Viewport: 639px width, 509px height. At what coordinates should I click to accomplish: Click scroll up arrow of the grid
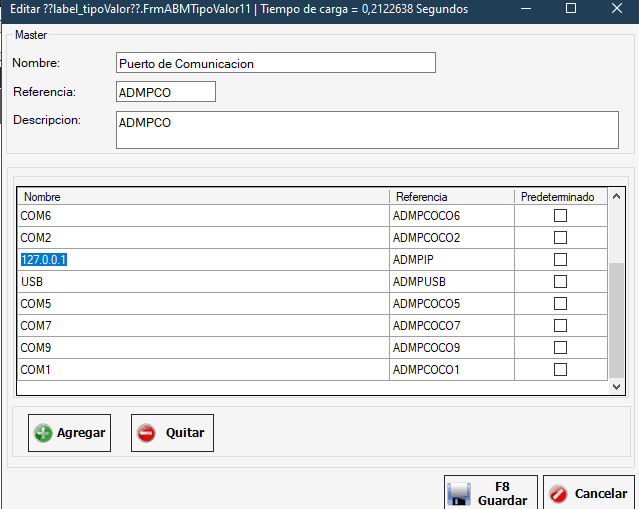617,196
